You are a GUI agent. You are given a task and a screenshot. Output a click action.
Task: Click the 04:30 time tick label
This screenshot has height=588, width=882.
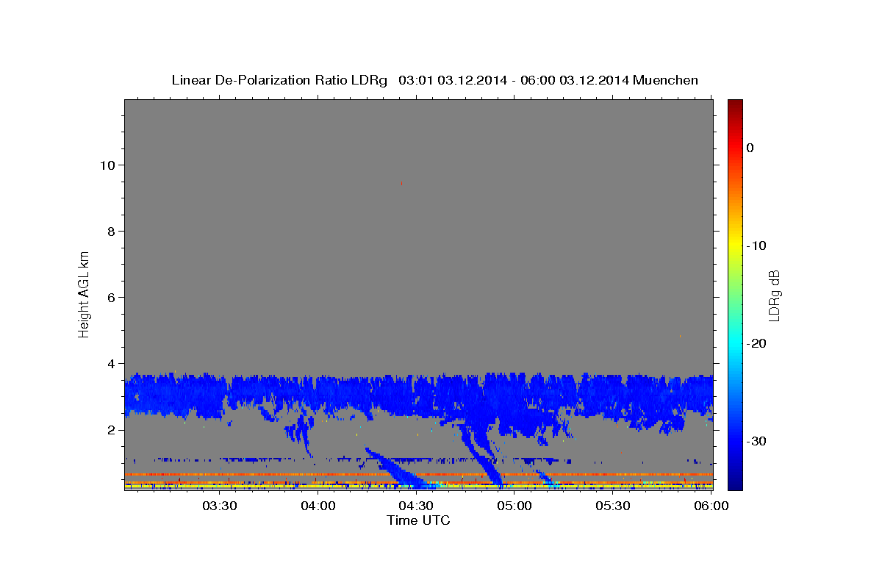pyautogui.click(x=416, y=506)
